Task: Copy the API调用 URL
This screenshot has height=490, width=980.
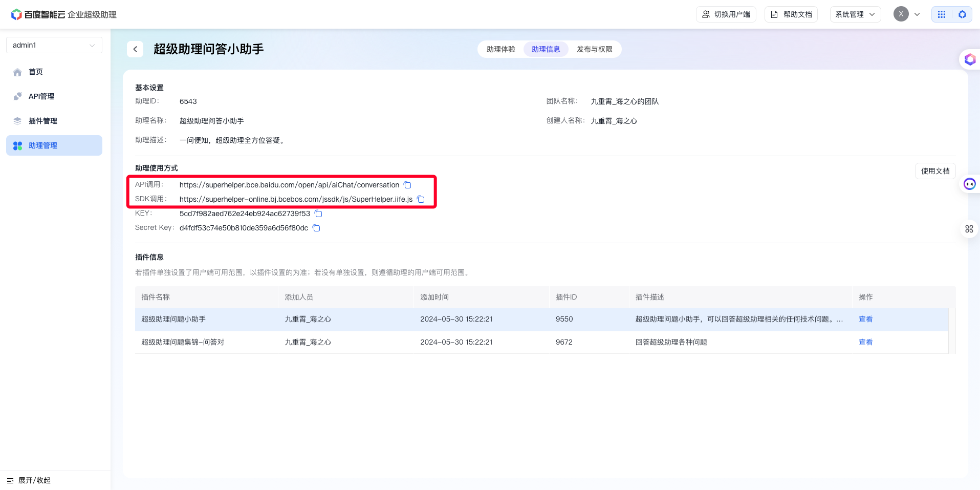Action: pos(407,185)
